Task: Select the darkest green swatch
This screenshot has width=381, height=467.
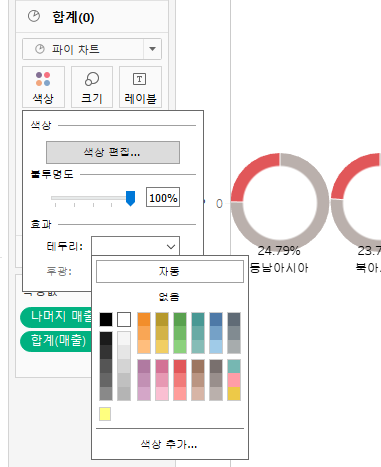Action: click(180, 319)
